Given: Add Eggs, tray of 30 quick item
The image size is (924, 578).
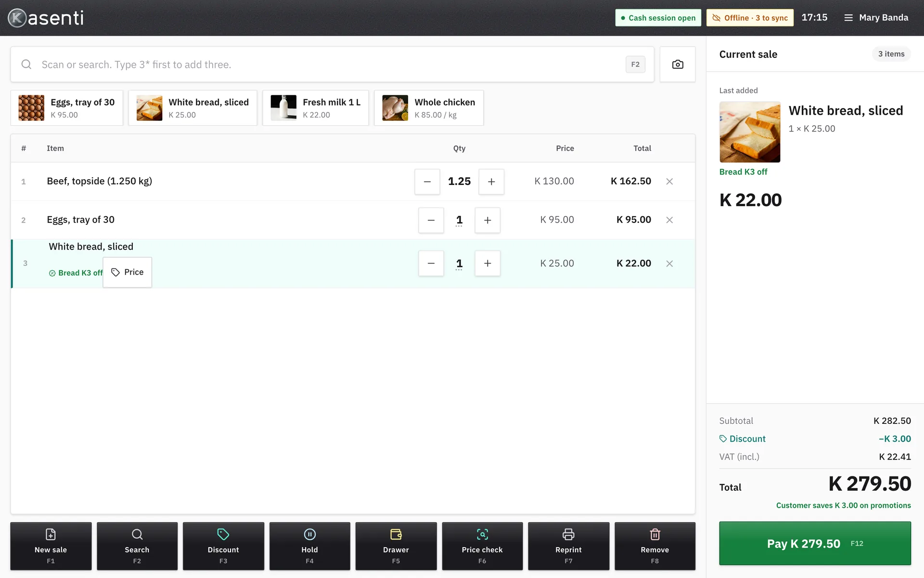Looking at the screenshot, I should click(67, 108).
